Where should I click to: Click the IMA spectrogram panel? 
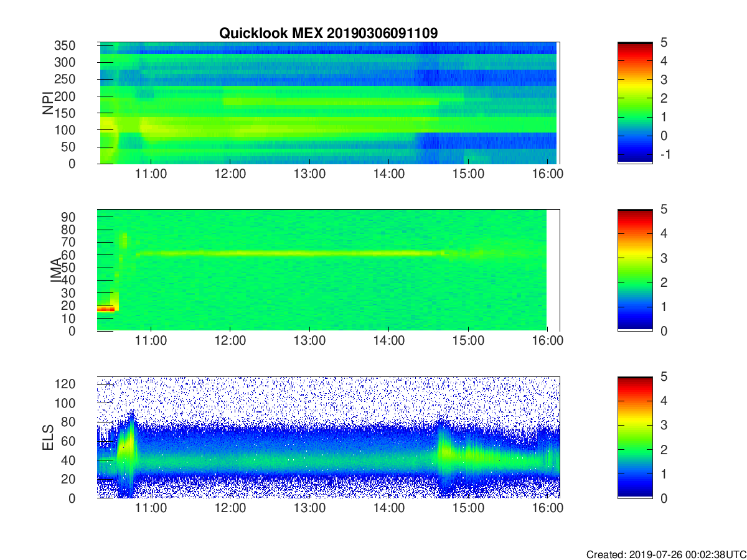coord(328,270)
